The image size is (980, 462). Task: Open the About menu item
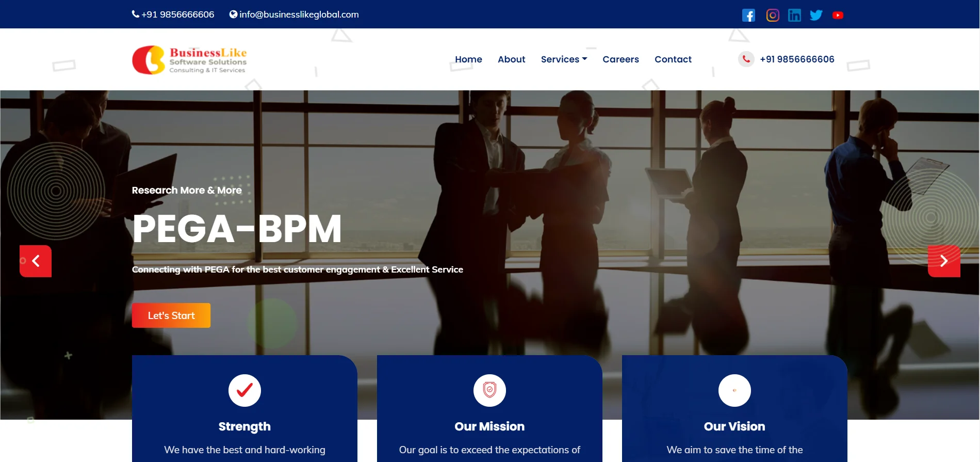click(511, 59)
